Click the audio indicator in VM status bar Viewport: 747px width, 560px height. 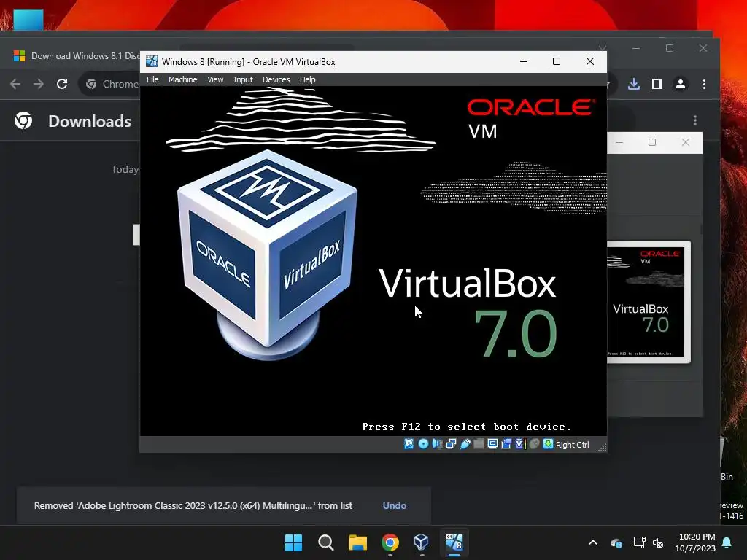(437, 444)
